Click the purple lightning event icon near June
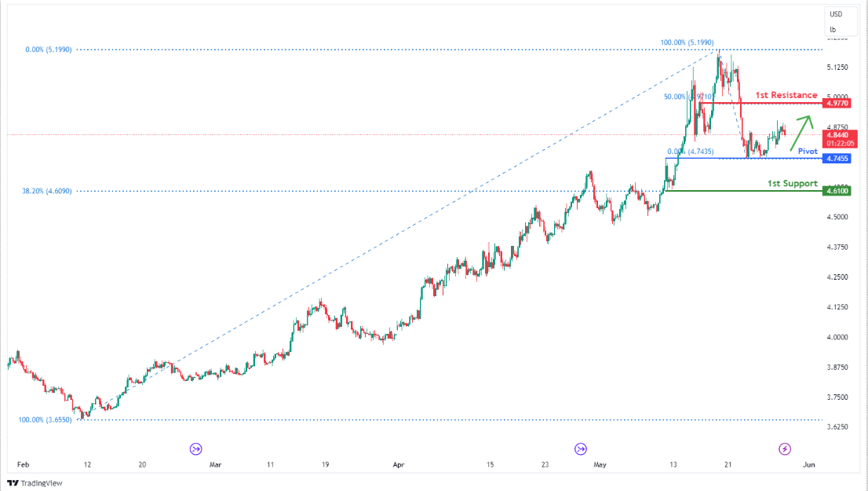Screen dimensions: 868x491 [784, 449]
